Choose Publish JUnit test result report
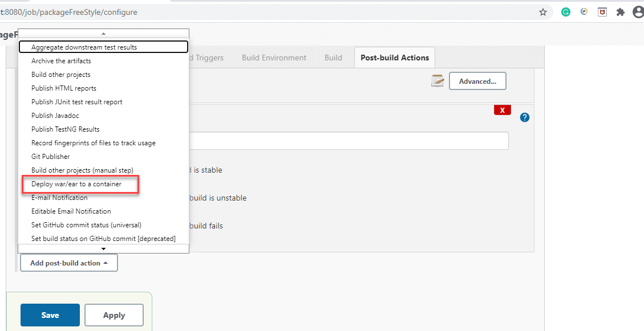The image size is (644, 331). click(103, 102)
